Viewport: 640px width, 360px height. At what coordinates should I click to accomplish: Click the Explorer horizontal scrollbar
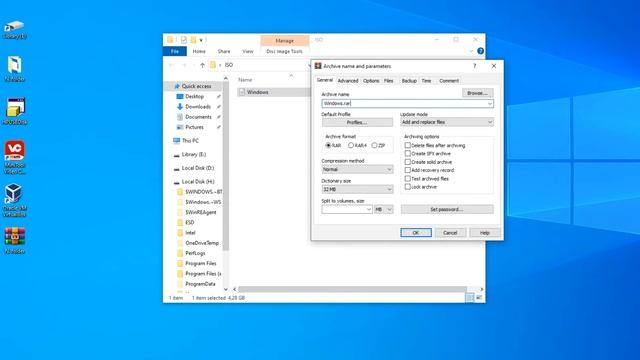click(x=352, y=289)
